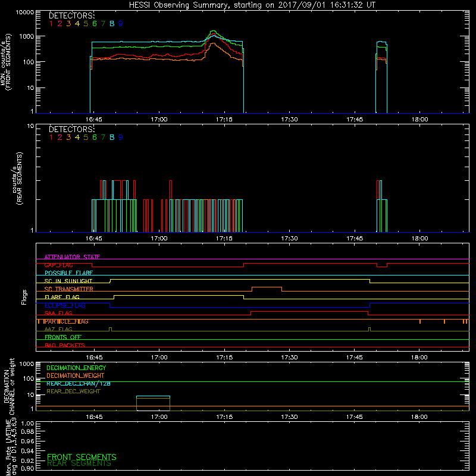Click 0.92 on the livetime y-axis
476x476 pixels.
click(x=27, y=460)
